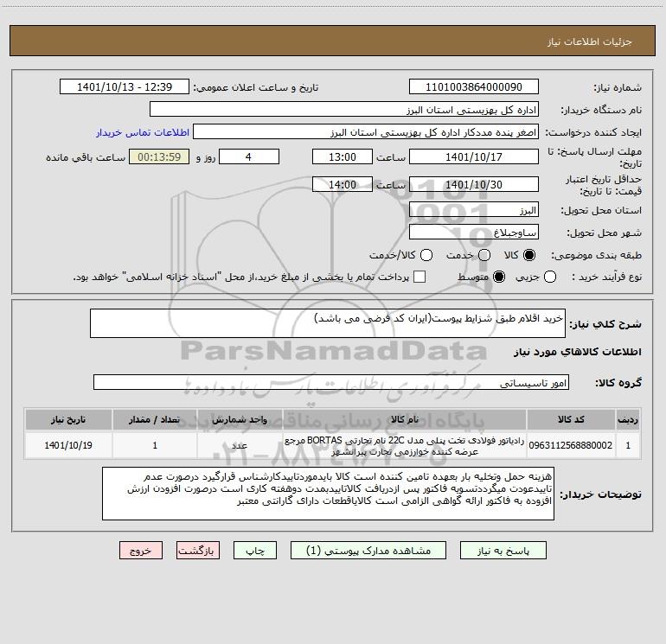Choose the متوسط purchase type radio
666x644 pixels.
(x=499, y=277)
